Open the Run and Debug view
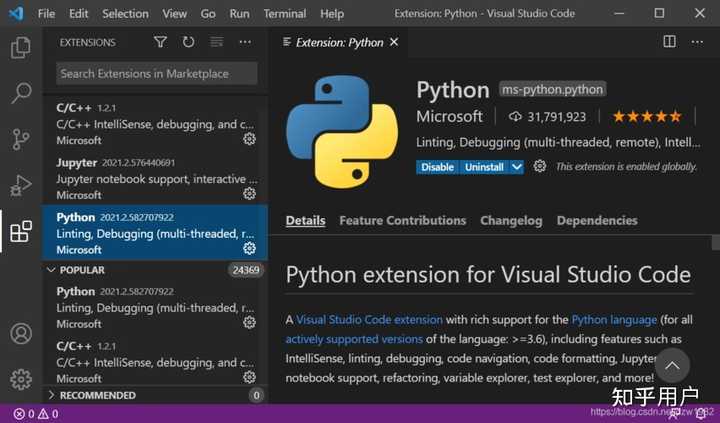The height and width of the screenshot is (423, 720). click(21, 186)
